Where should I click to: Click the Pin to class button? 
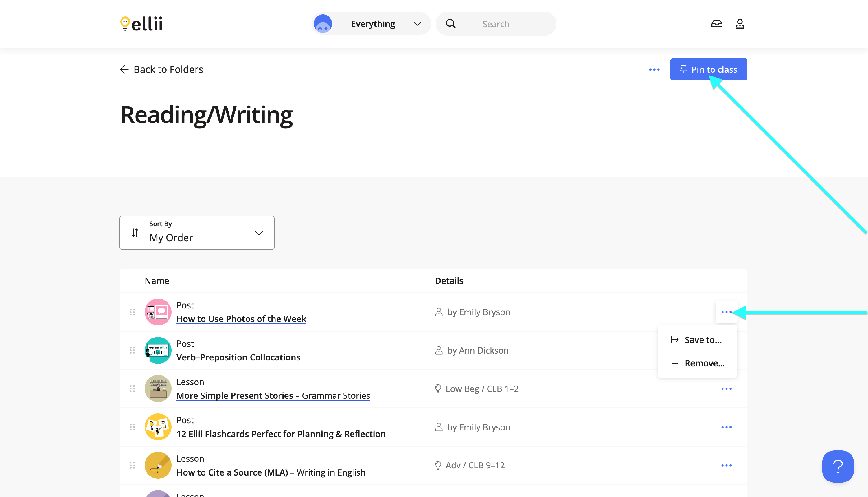[x=709, y=70]
